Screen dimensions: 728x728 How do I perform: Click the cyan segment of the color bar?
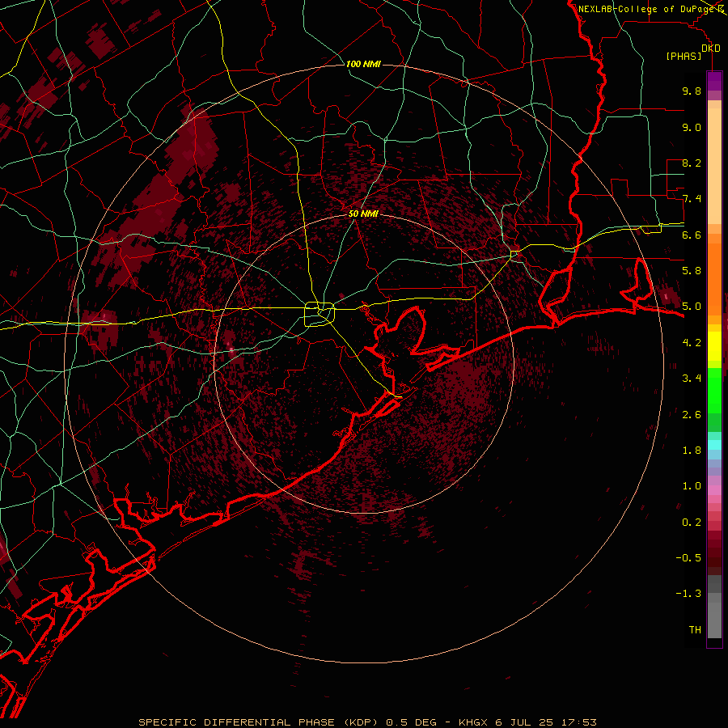coord(714,445)
